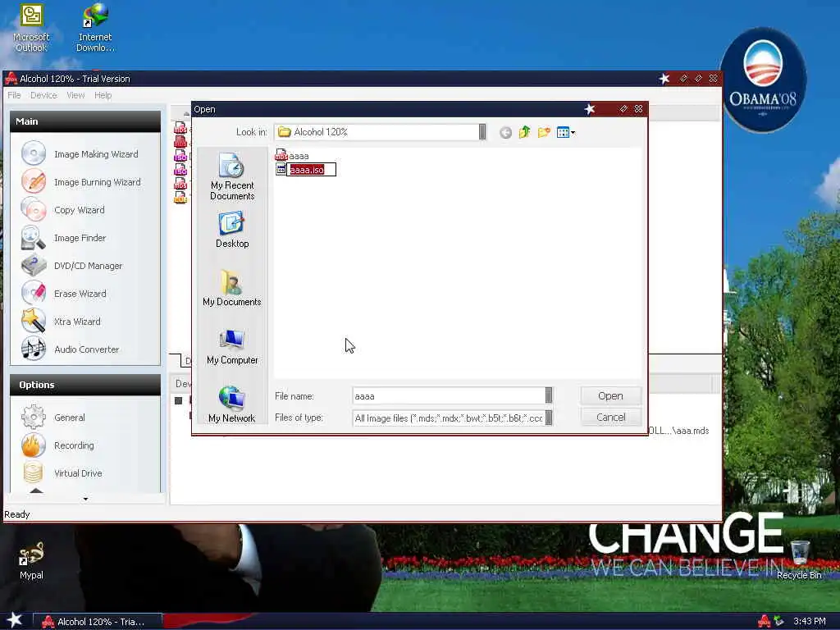This screenshot has height=630, width=840.
Task: Start the Copy Wizard
Action: [63, 210]
